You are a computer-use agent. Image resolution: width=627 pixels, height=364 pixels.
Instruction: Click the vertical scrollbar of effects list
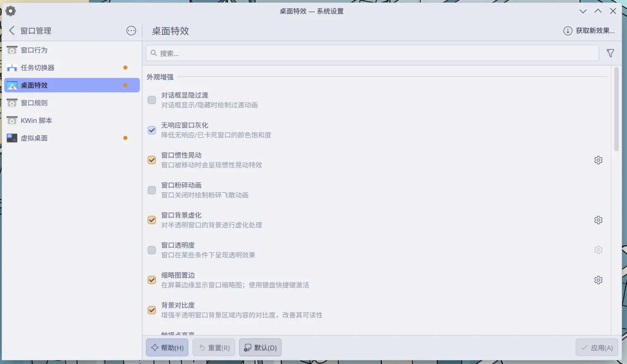[x=616, y=110]
